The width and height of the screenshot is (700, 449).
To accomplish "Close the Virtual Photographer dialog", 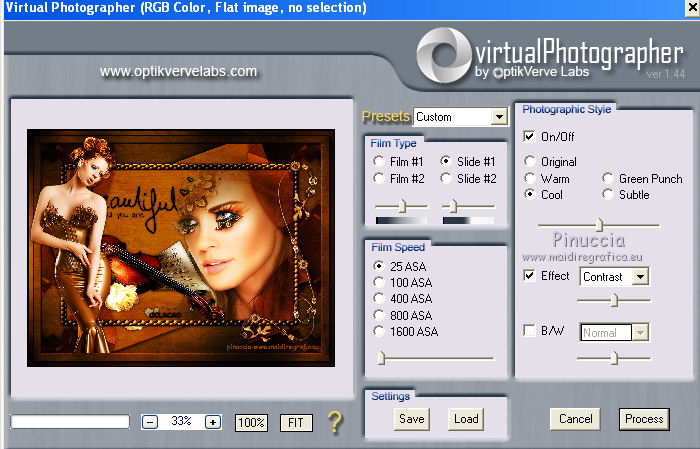I will (x=692, y=8).
